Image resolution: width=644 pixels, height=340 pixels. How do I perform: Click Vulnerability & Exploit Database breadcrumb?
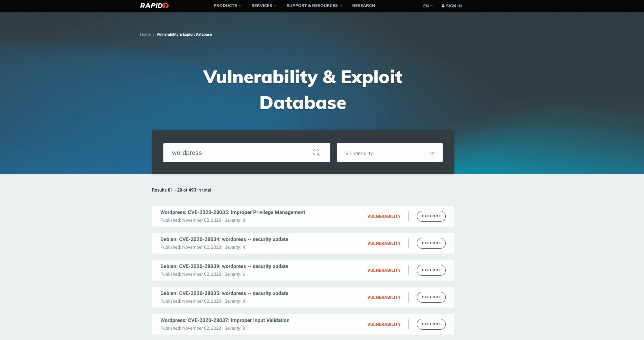[184, 34]
